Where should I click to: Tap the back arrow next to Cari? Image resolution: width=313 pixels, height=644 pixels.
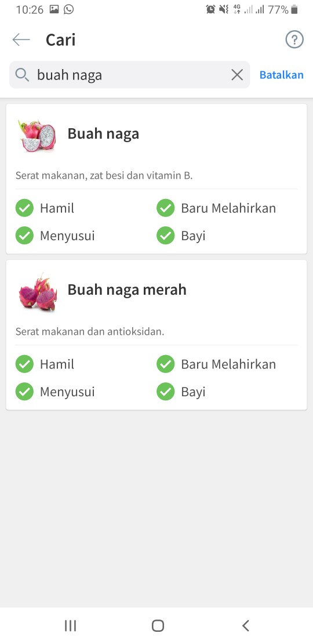coord(21,40)
